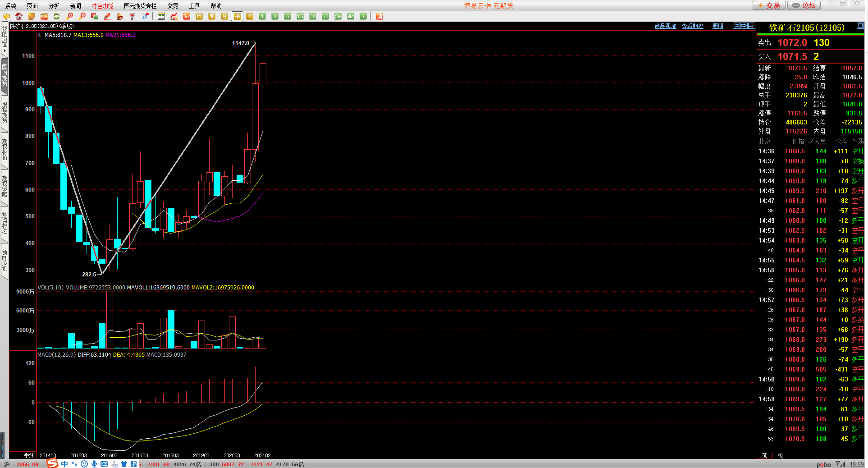Click the buy price 1071.5
This screenshot has width=868, height=468.
(792, 57)
